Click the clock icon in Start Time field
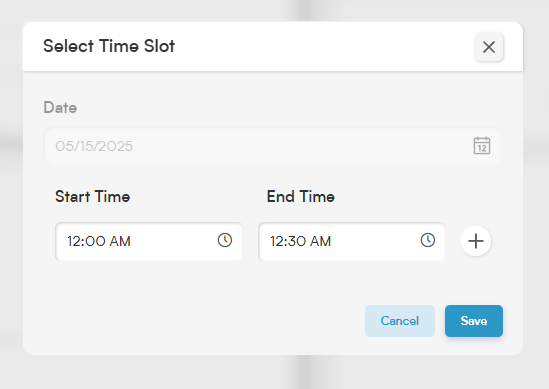Image resolution: width=549 pixels, height=389 pixels. [x=225, y=241]
